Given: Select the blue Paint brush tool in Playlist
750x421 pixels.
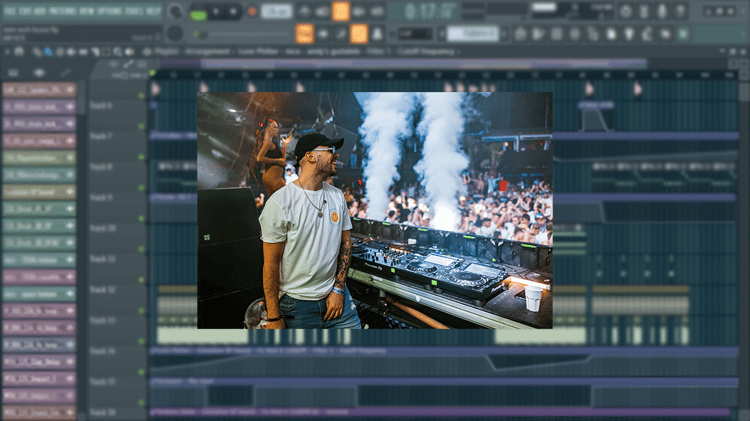Looking at the screenshot, I should [x=48, y=52].
